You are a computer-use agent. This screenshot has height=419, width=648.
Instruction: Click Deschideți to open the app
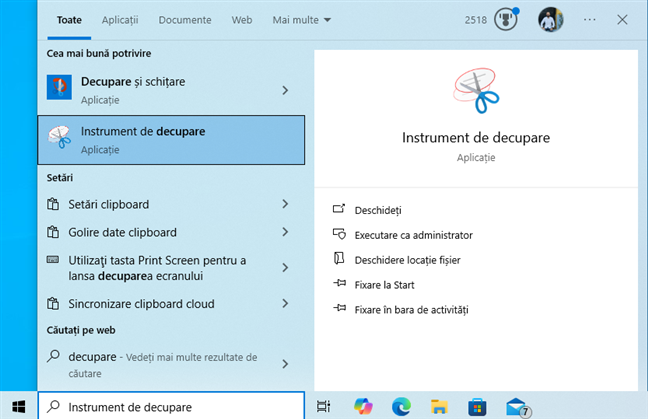coord(377,210)
